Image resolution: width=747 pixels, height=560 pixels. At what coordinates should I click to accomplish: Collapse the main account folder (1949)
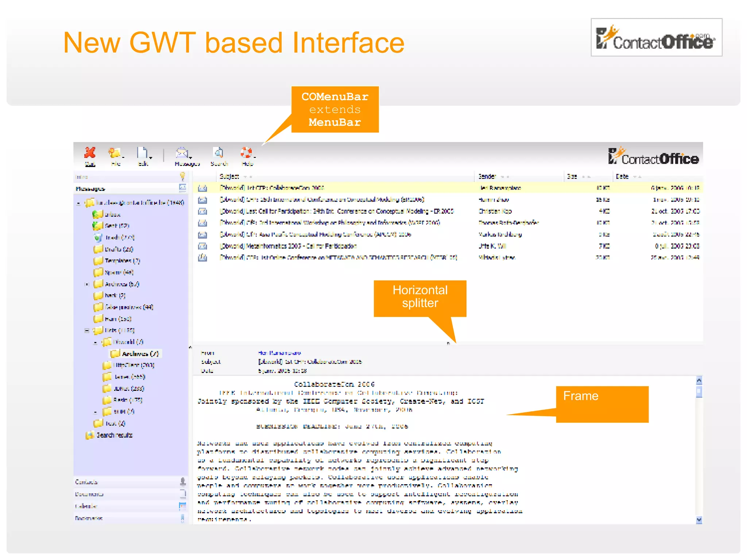point(78,203)
